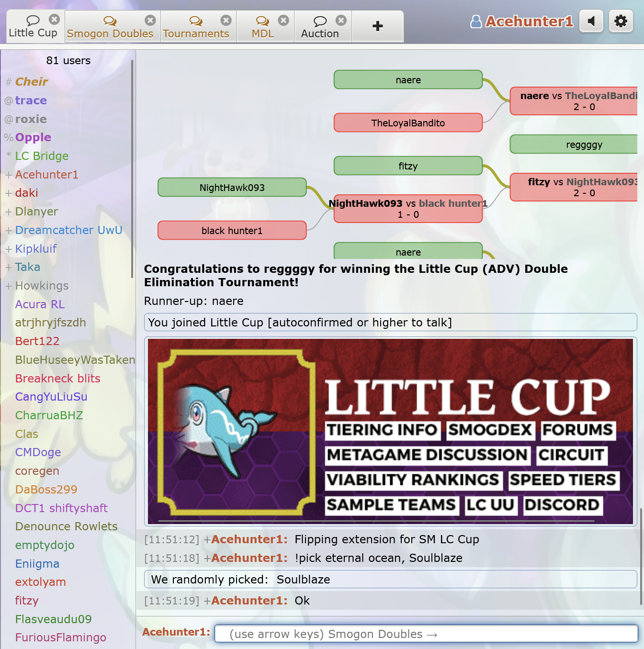Click the black hunter1 bracket node

point(232,230)
